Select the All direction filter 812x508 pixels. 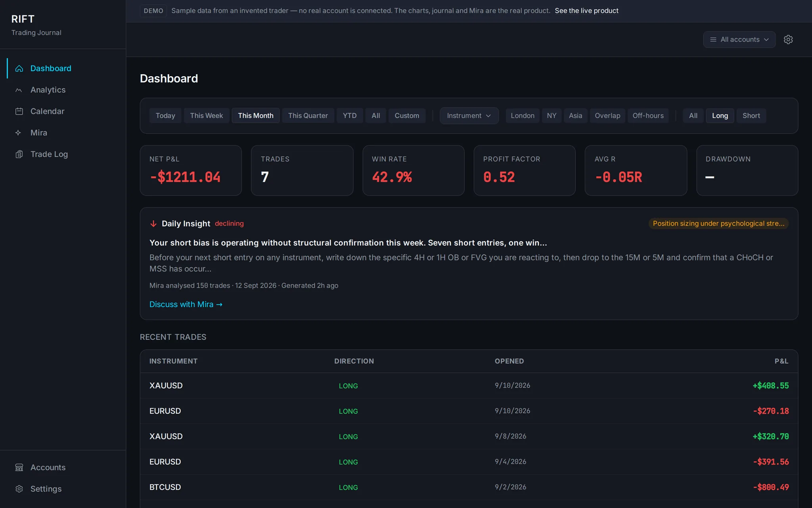(693, 116)
